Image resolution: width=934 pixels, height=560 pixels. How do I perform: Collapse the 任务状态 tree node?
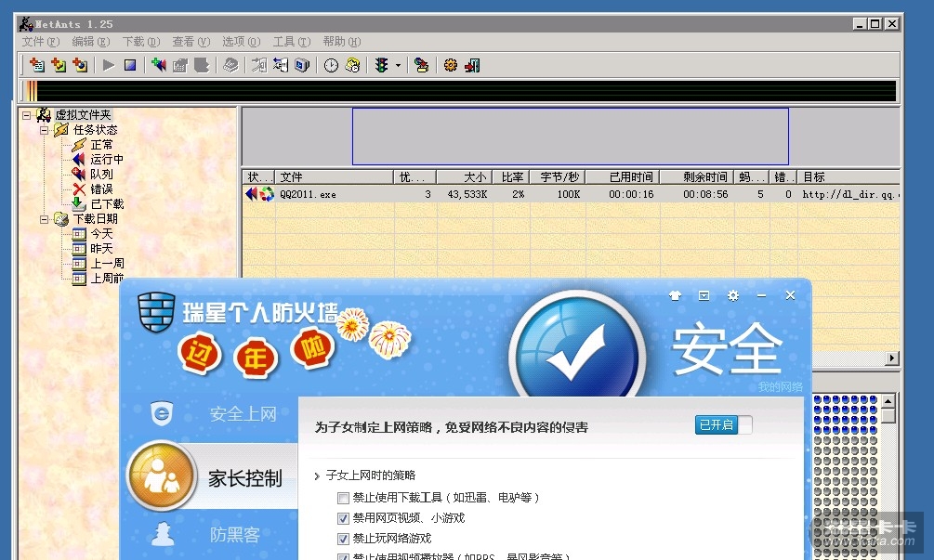point(44,130)
